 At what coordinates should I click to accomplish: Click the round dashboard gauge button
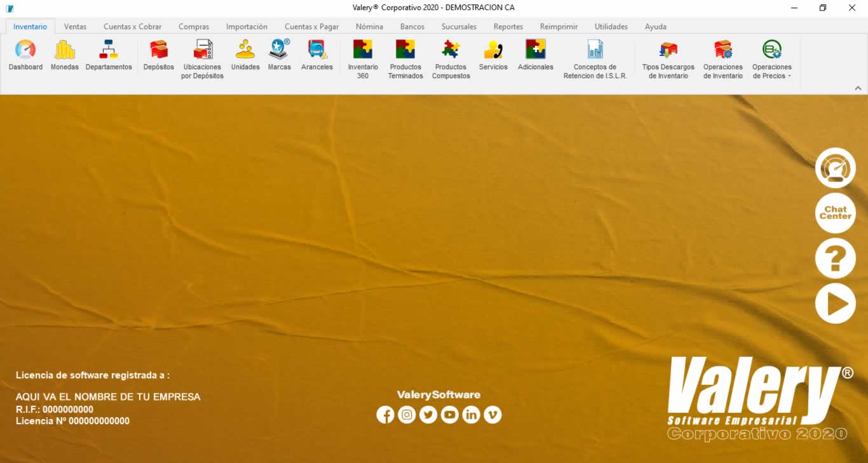(x=836, y=168)
